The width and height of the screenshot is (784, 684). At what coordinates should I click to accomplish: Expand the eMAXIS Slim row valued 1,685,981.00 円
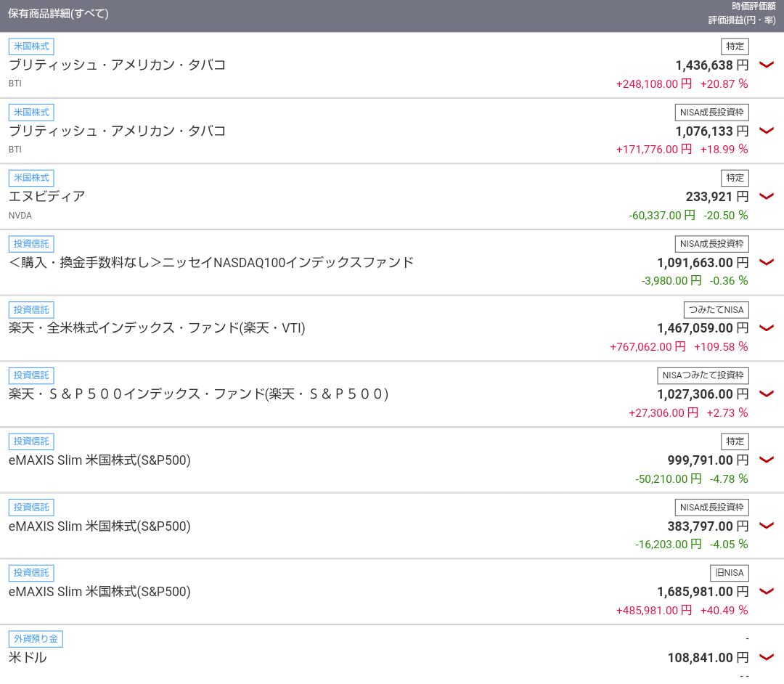[767, 592]
